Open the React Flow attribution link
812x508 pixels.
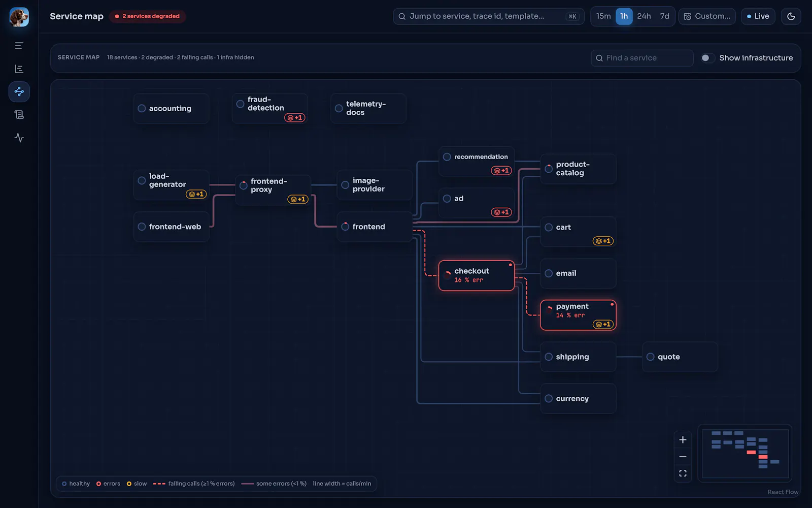(x=783, y=492)
